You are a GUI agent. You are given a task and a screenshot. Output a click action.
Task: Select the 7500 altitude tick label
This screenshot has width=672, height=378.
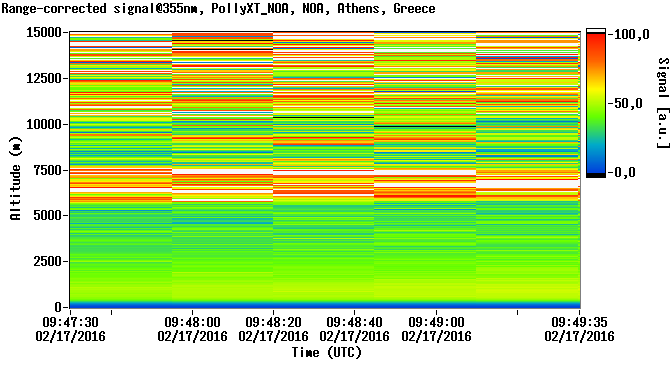click(x=48, y=170)
